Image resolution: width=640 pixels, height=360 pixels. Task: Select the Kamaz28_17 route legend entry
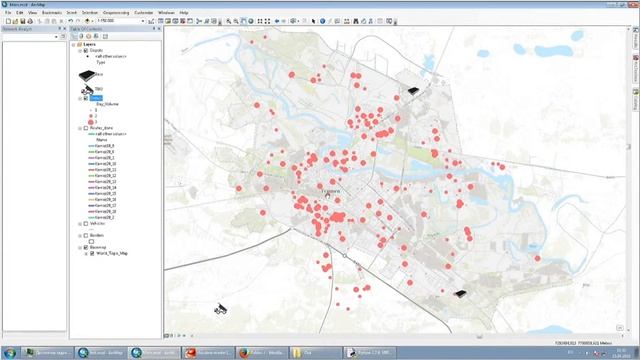tap(106, 205)
